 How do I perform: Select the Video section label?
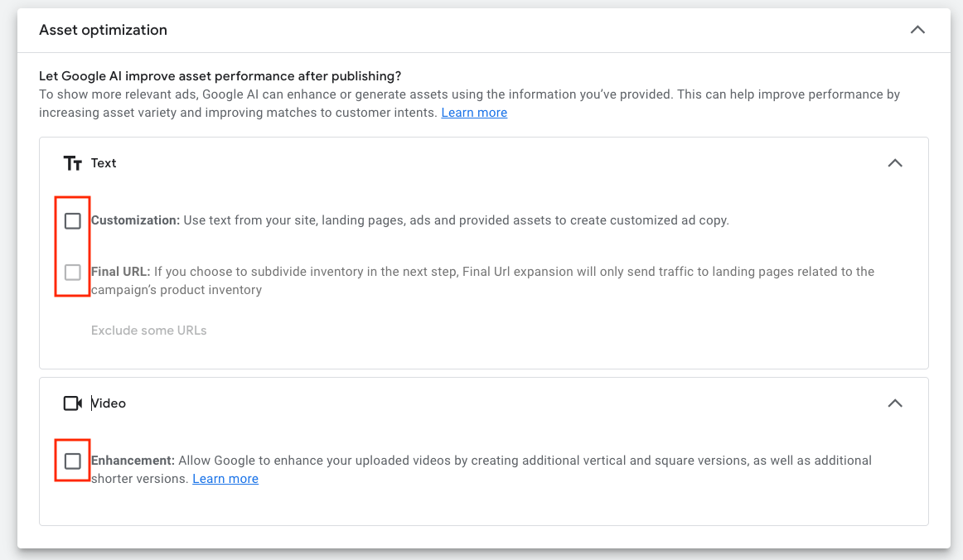109,403
